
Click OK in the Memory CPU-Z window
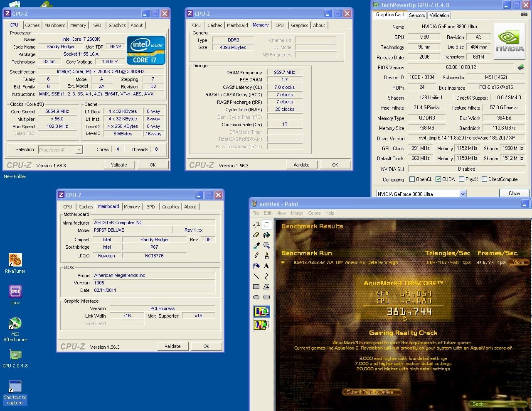pyautogui.click(x=335, y=165)
